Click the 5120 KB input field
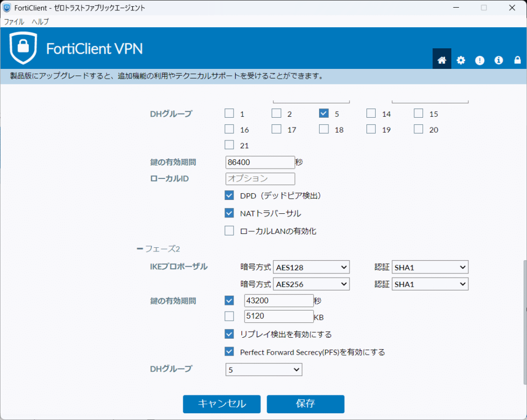527x420 pixels. (x=279, y=316)
